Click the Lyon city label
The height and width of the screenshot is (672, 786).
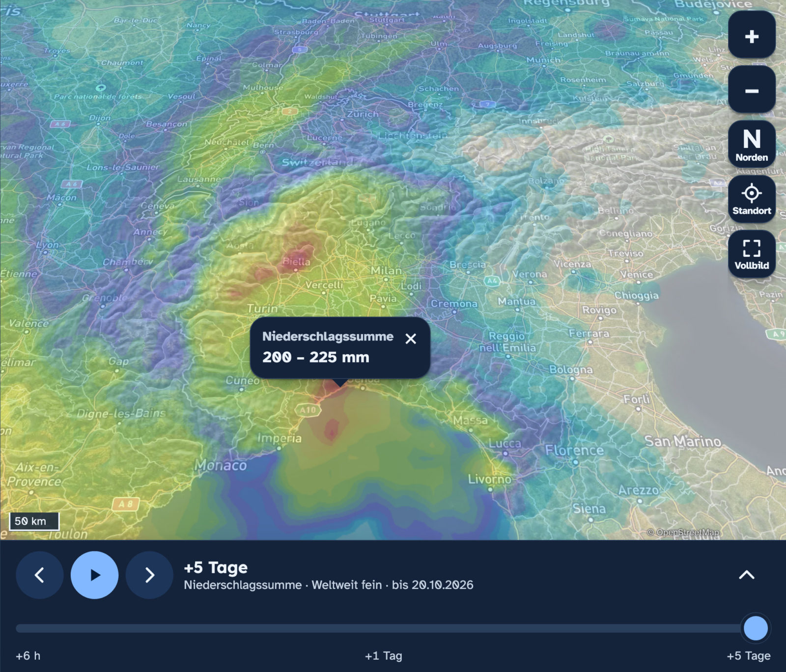[47, 245]
